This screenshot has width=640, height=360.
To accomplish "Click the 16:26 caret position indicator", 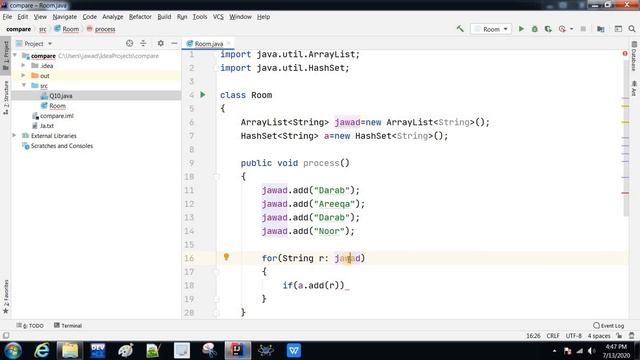I will click(533, 336).
